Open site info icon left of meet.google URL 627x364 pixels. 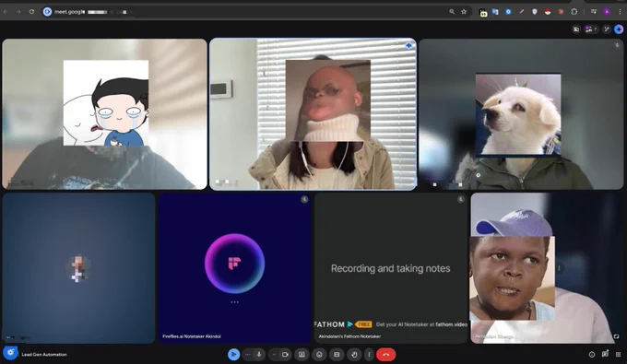[47, 12]
